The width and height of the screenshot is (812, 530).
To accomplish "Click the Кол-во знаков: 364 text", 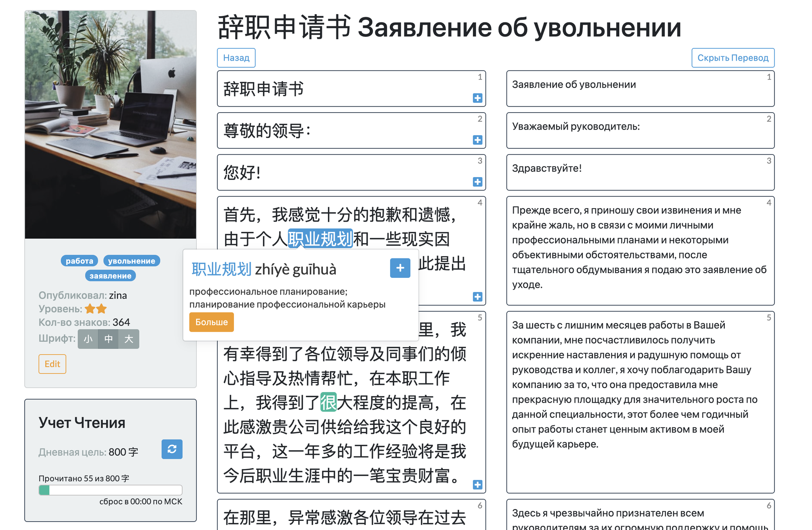I will coord(84,322).
